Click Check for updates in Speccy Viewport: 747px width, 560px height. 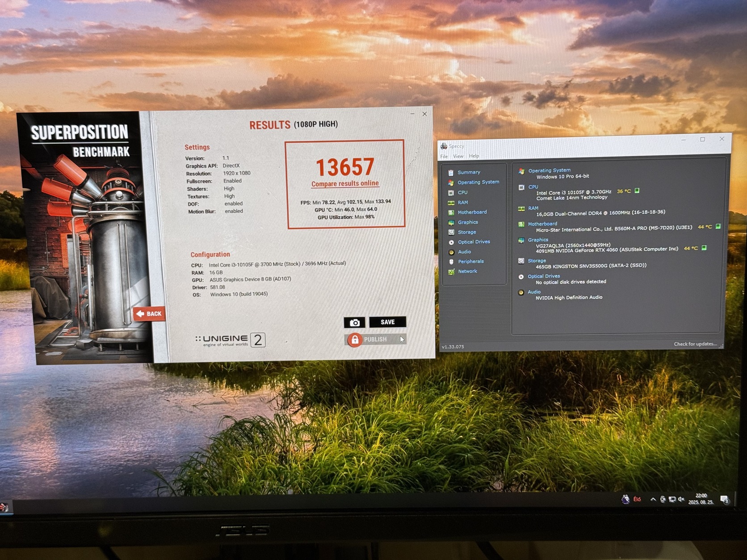point(695,344)
